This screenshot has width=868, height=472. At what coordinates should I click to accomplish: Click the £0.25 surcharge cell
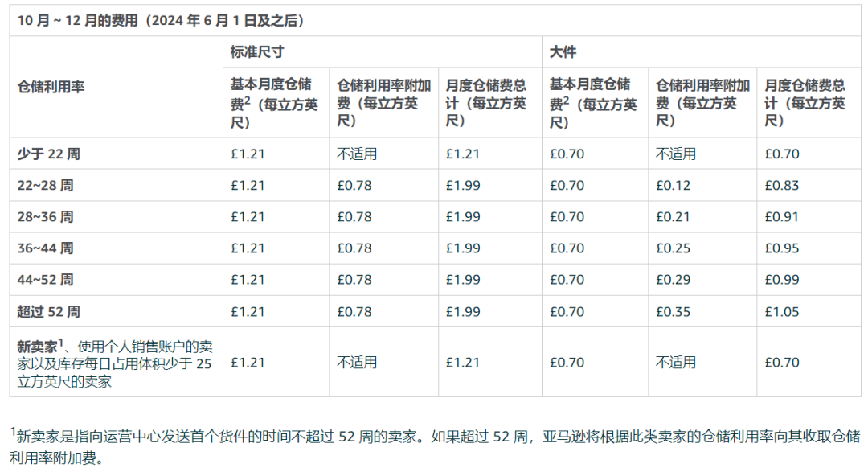tap(673, 248)
